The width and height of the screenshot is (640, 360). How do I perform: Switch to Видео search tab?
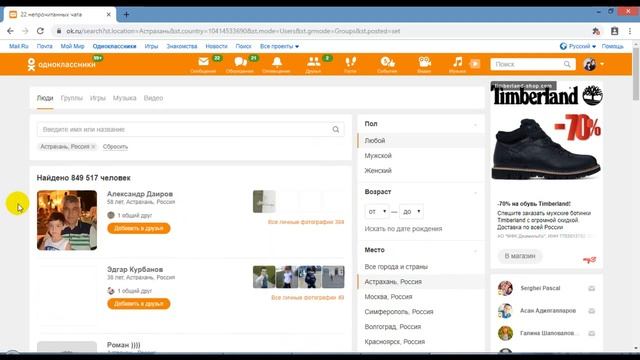coord(153,98)
